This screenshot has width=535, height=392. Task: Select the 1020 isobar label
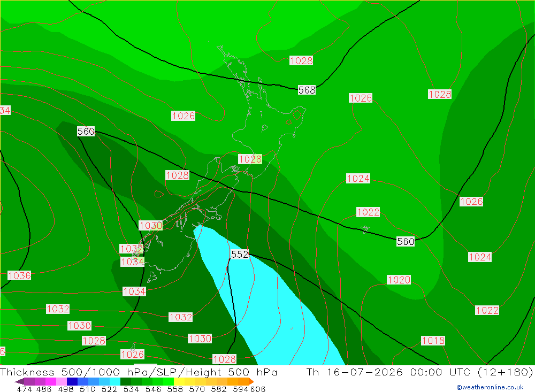coord(399,280)
